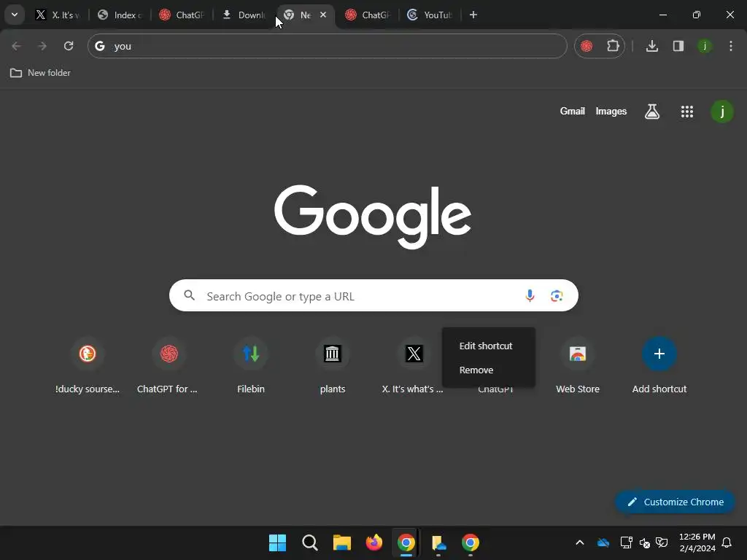Screen dimensions: 747x560
Task: Open Windows taskbar search
Action: point(309,542)
